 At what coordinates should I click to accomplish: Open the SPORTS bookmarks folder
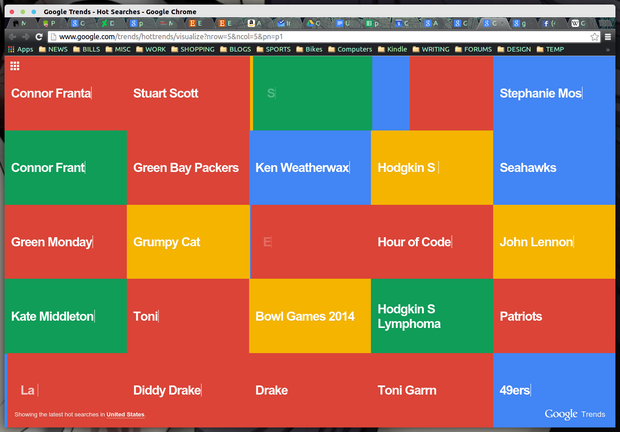(x=274, y=49)
